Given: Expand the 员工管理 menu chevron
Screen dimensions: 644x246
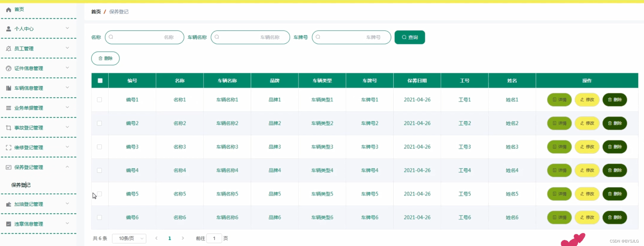Looking at the screenshot, I should (67, 48).
